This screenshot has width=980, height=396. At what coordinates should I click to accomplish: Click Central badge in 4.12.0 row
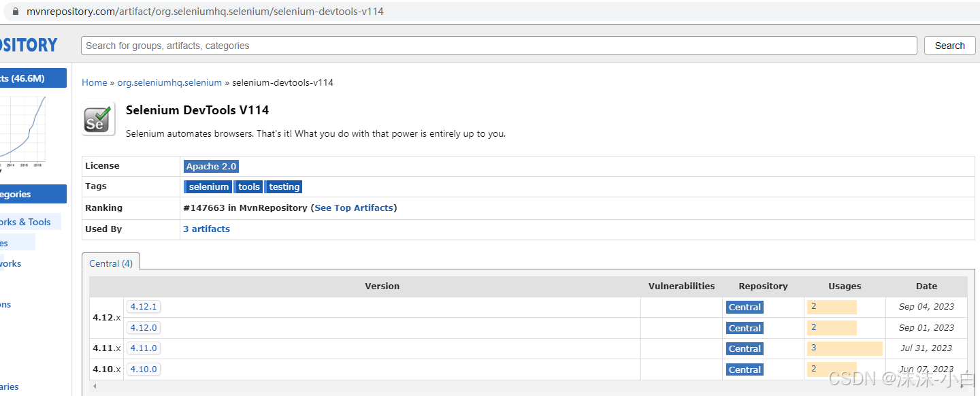pyautogui.click(x=745, y=328)
